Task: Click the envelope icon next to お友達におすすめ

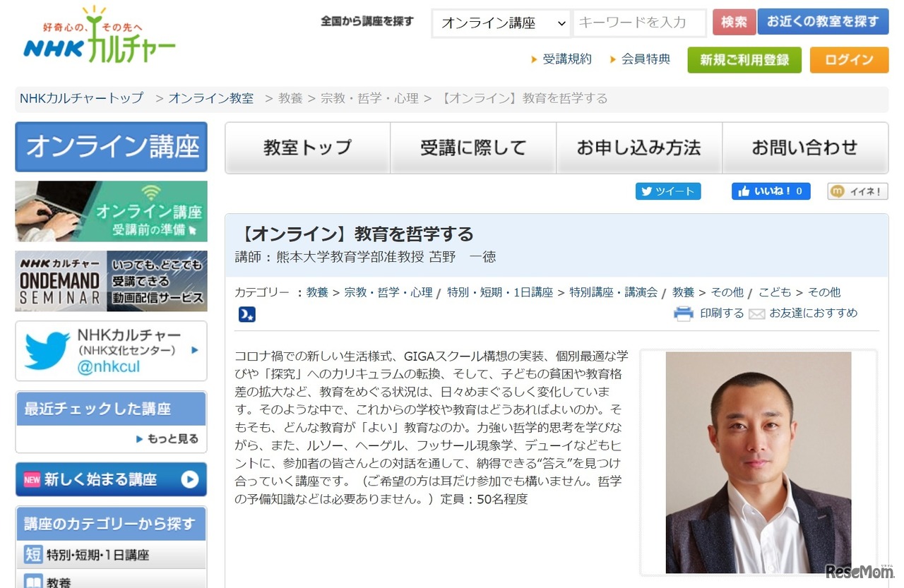Action: [756, 313]
